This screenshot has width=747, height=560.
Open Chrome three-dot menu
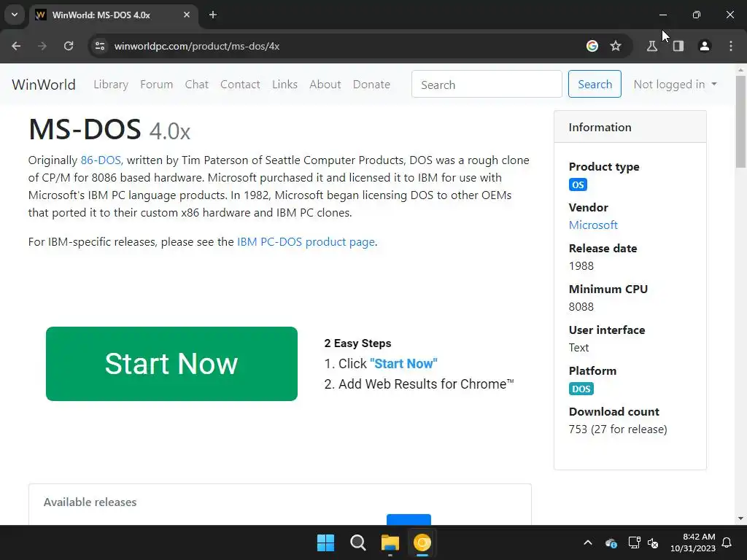pos(731,46)
